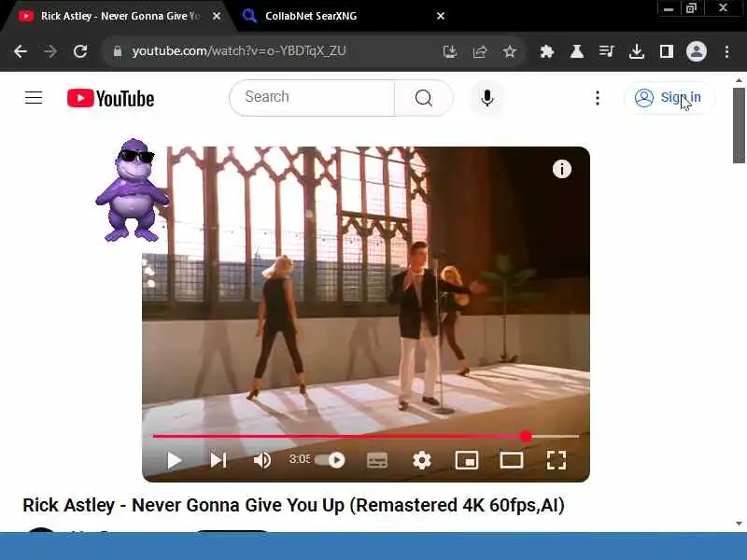The width and height of the screenshot is (747, 560).
Task: Switch to the Rick Astley tab
Action: point(114,16)
